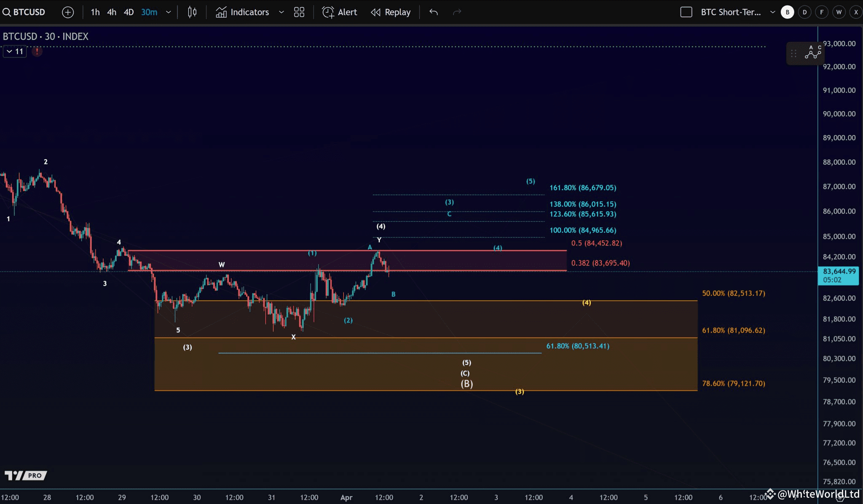863x504 pixels.
Task: Click the compare or add symbol plus icon
Action: [x=68, y=12]
